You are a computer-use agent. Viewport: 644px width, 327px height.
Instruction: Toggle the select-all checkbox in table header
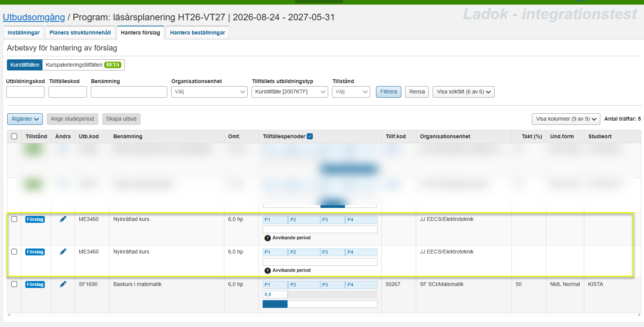[x=14, y=136]
